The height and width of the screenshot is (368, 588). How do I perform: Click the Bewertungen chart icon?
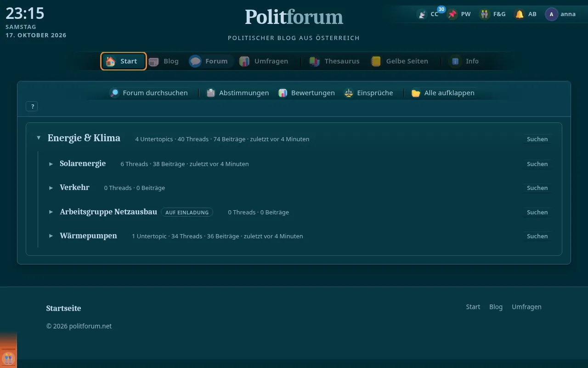[283, 93]
